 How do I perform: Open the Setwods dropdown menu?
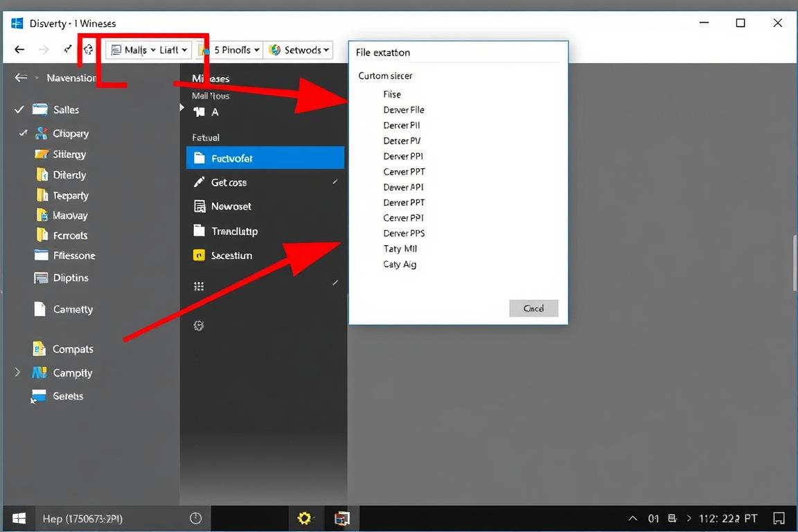click(299, 50)
